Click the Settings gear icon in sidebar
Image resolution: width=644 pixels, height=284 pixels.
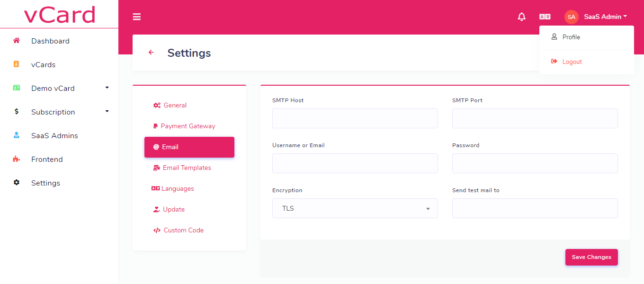tap(17, 183)
